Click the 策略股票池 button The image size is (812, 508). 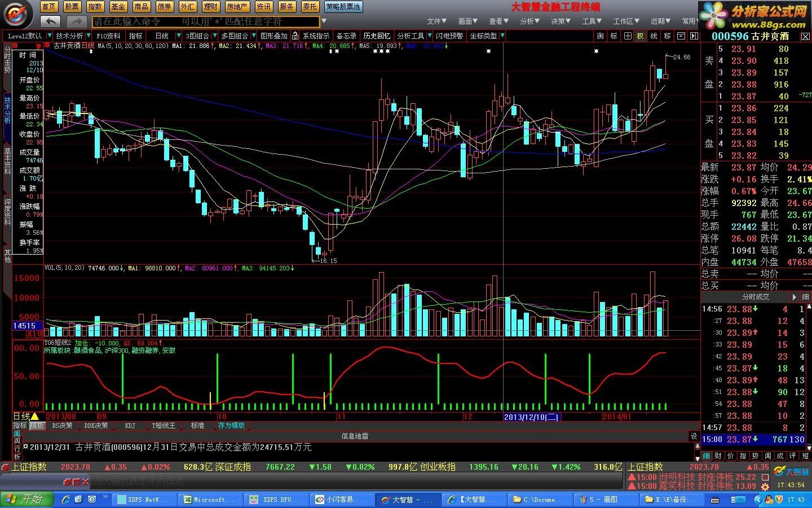click(343, 7)
